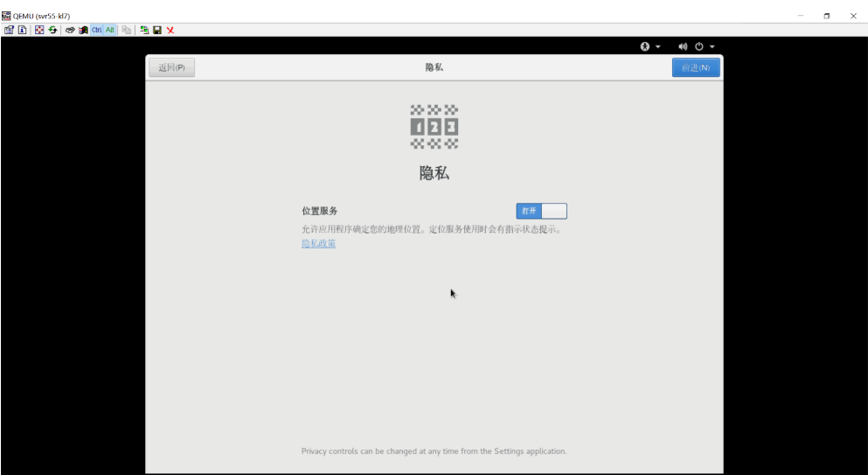Click the QEMU window title icon
Viewport: 868px width, 475px height.
pyautogui.click(x=6, y=16)
